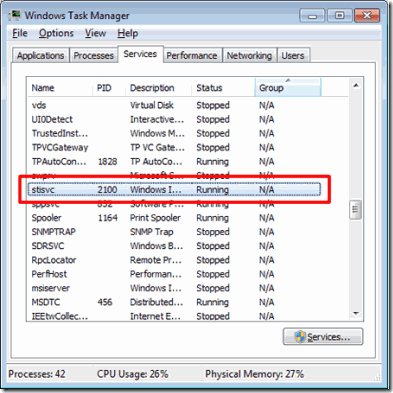Image resolution: width=393 pixels, height=393 pixels.
Task: Click PID 2100 cell
Action: [107, 190]
